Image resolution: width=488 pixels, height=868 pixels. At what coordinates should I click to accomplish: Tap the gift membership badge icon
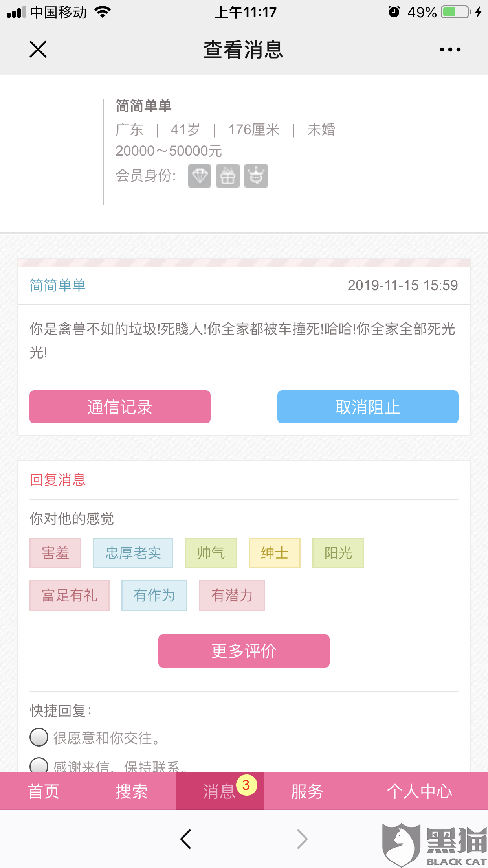[228, 176]
